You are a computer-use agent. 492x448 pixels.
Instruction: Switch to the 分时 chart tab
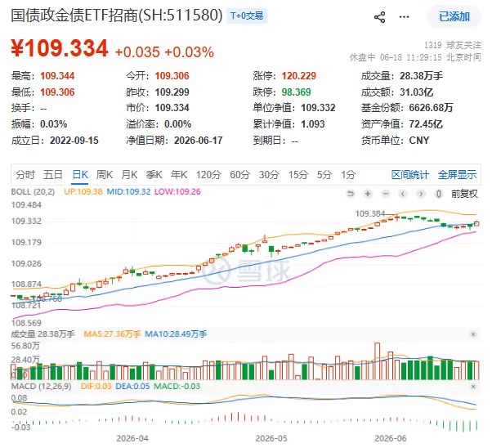click(x=25, y=175)
